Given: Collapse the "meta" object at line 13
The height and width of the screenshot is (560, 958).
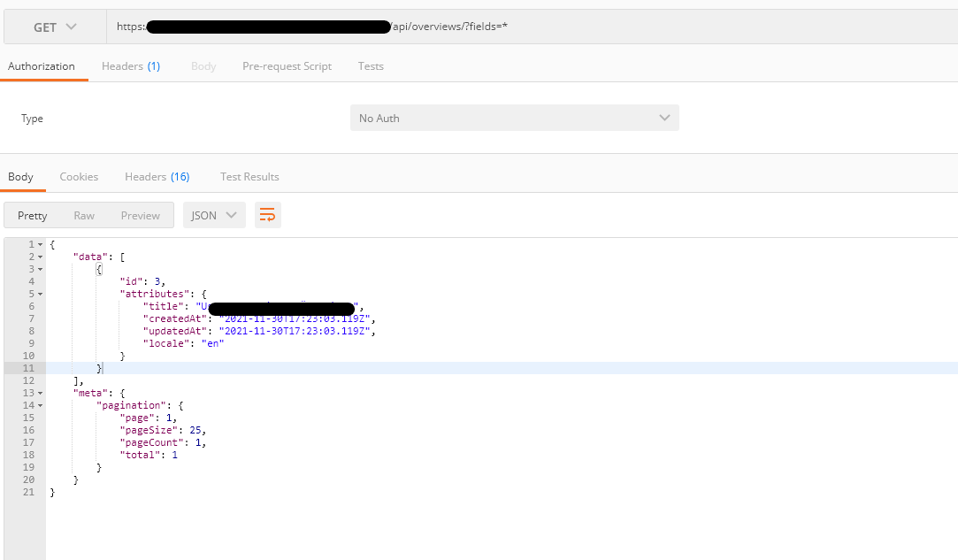Looking at the screenshot, I should pyautogui.click(x=41, y=393).
